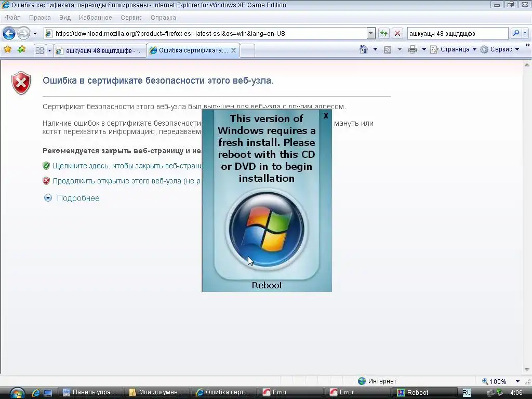Click the address bar URL field
This screenshot has height=399, width=532.
(x=206, y=33)
